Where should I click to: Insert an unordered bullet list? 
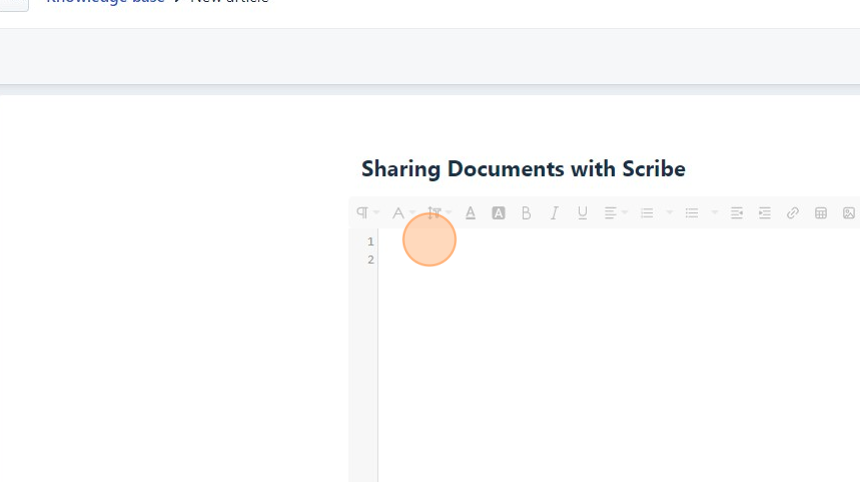pyautogui.click(x=692, y=213)
